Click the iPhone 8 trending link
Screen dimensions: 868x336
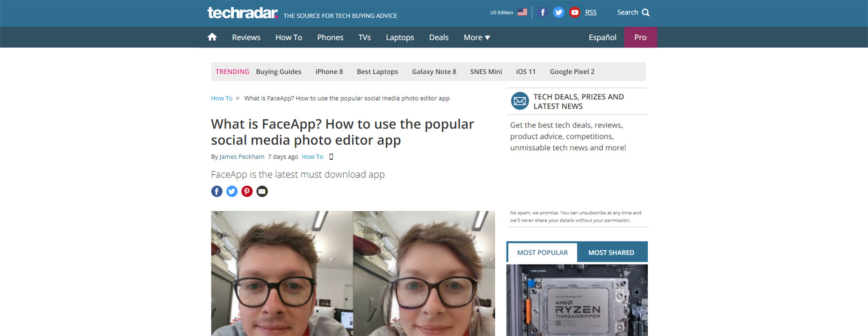click(x=329, y=71)
